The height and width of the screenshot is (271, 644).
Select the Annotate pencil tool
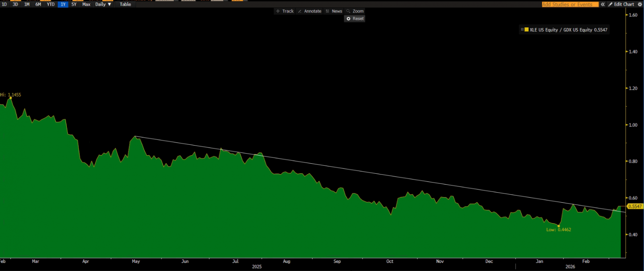click(310, 11)
